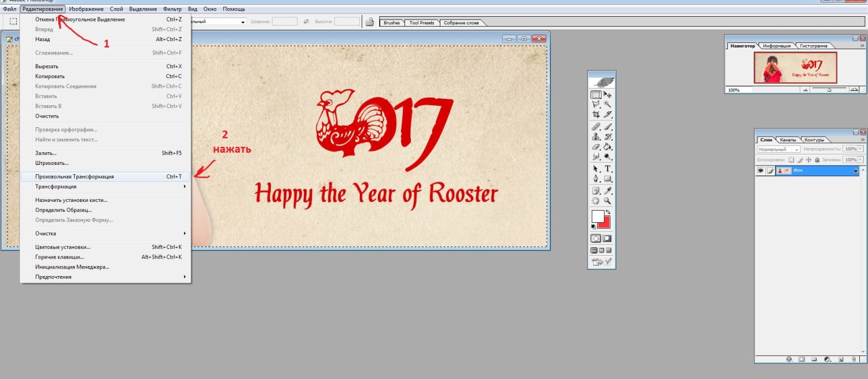Screen dimensions: 868x379
Task: Delete layer with the trash icon
Action: pyautogui.click(x=854, y=359)
